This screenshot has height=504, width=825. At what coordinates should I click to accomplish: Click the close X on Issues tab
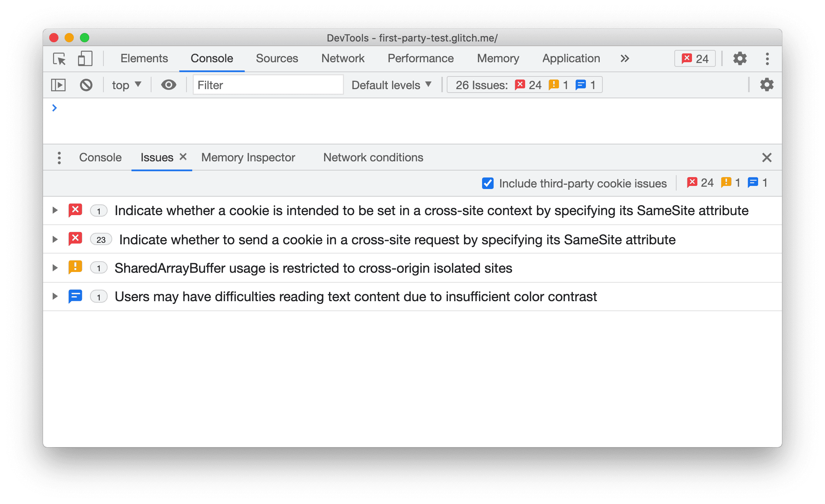[x=185, y=157]
